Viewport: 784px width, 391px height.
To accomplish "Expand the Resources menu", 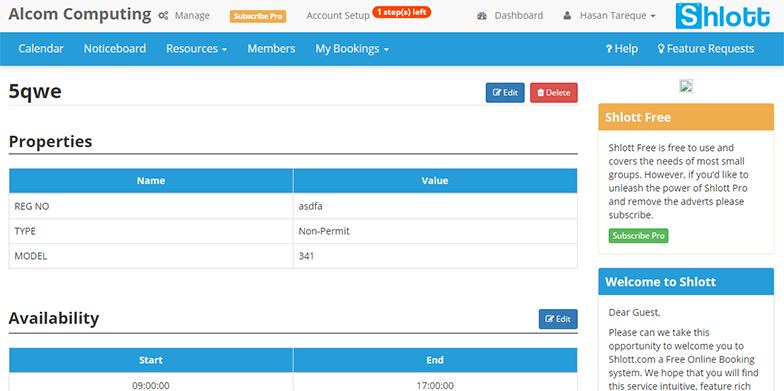I will click(x=196, y=48).
